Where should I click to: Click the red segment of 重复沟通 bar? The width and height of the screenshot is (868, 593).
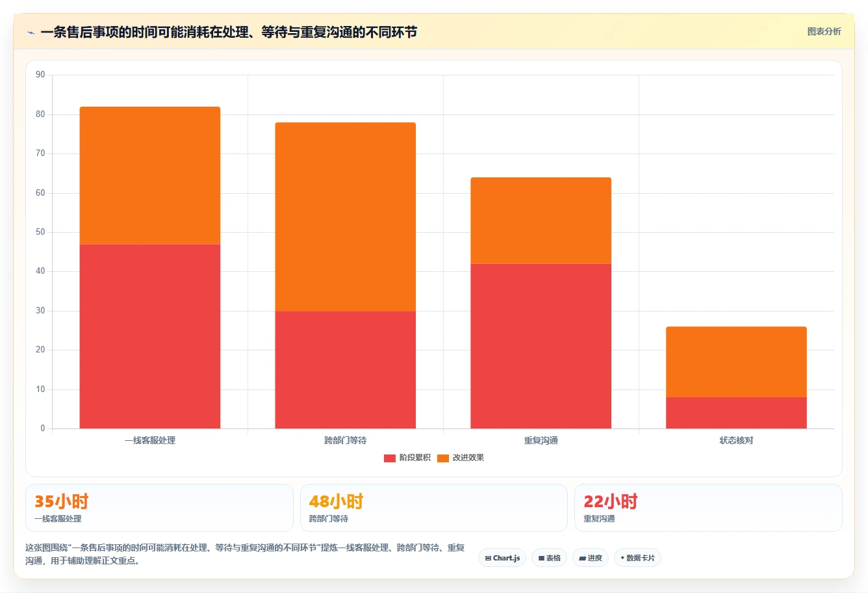(x=541, y=346)
